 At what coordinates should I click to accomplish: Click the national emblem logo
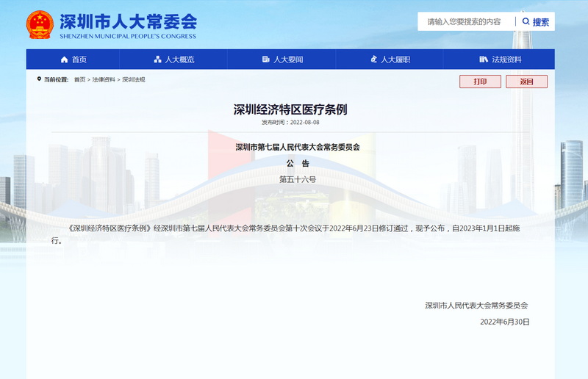coord(40,25)
